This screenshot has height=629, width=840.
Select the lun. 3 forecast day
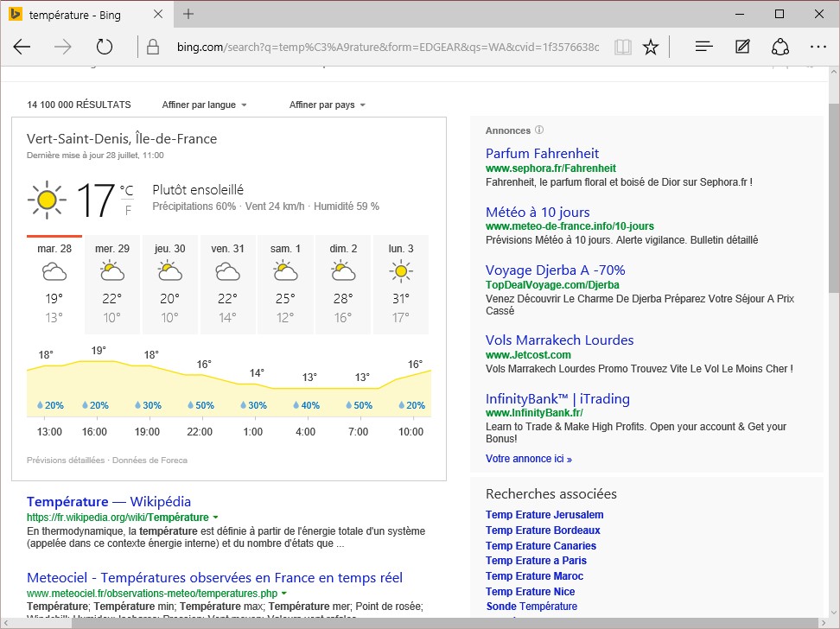[400, 284]
